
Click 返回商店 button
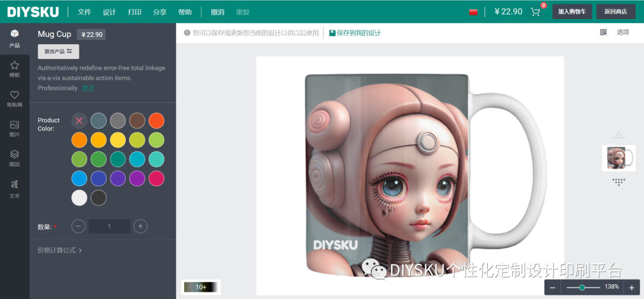coord(615,11)
